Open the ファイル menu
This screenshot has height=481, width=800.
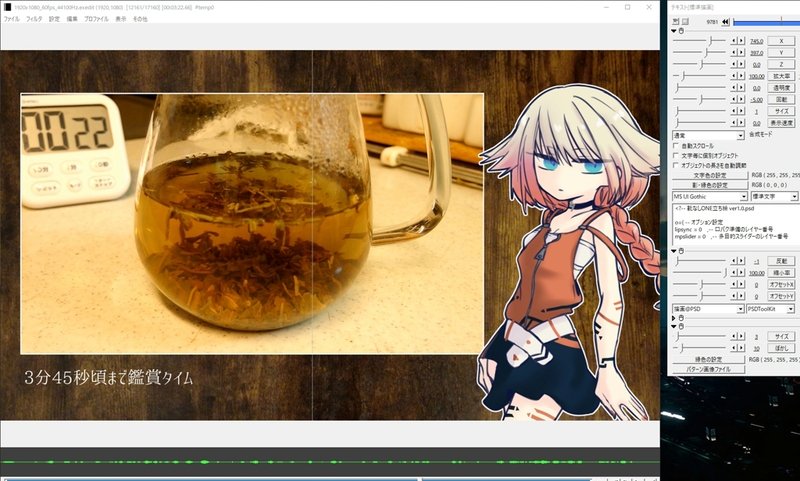click(11, 19)
